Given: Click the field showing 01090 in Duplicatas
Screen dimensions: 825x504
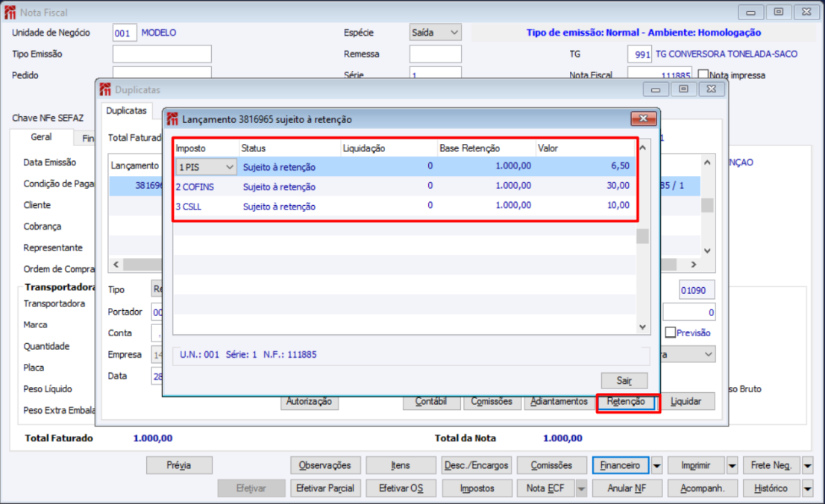Looking at the screenshot, I should pyautogui.click(x=697, y=290).
